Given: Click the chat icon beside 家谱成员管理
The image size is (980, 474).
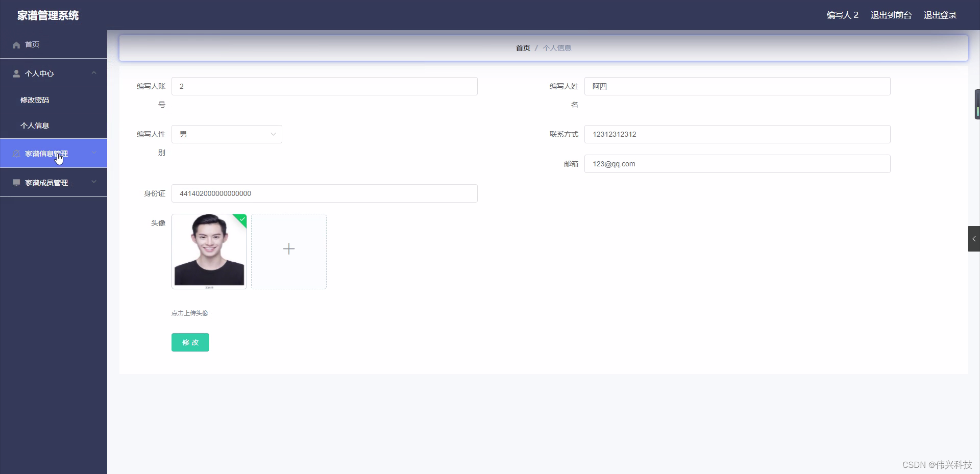Looking at the screenshot, I should pos(16,182).
